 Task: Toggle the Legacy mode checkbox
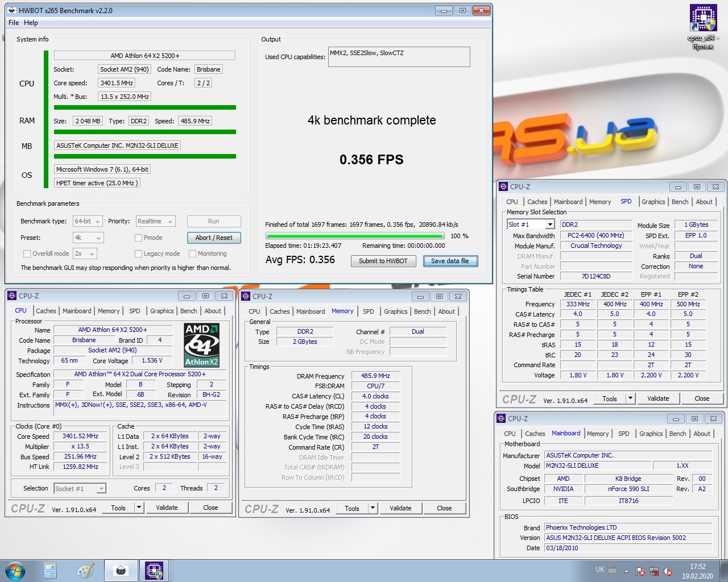point(138,253)
